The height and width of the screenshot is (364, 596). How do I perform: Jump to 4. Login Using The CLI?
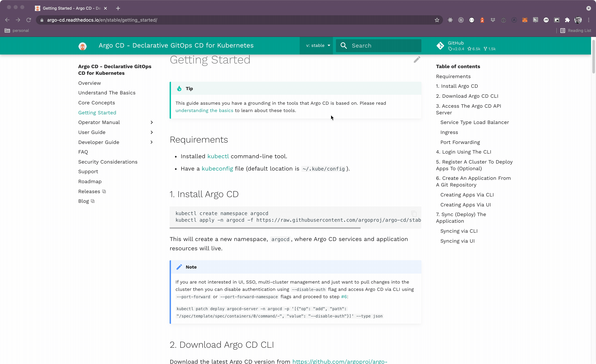pyautogui.click(x=463, y=152)
